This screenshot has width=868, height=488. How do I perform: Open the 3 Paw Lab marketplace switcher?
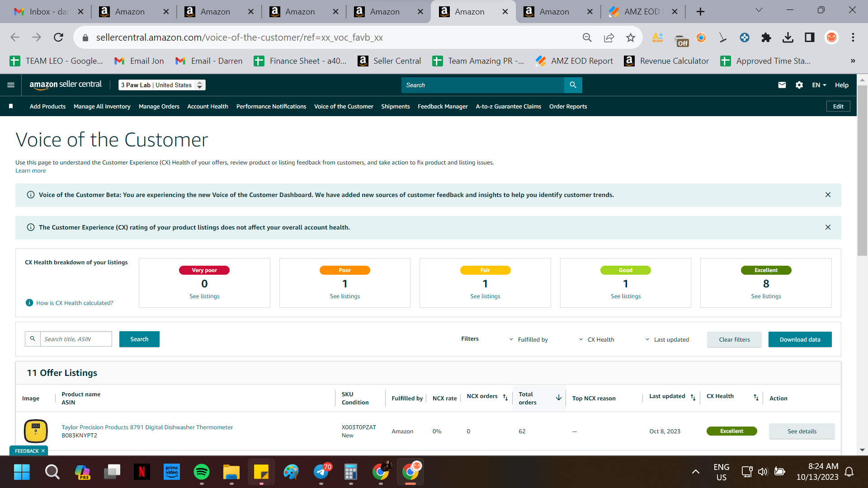(162, 85)
